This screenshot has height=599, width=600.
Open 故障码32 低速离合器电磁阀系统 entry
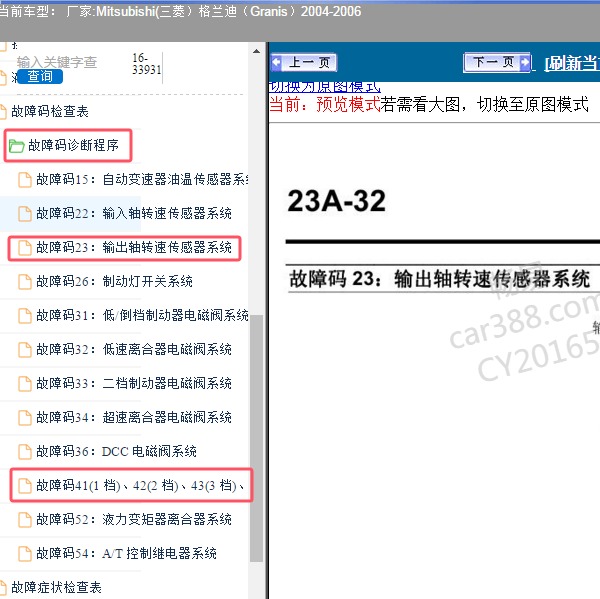[134, 349]
